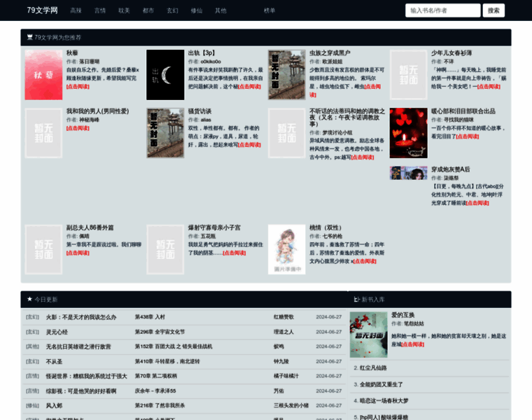Open the 言情 category in navigation

coord(100,10)
